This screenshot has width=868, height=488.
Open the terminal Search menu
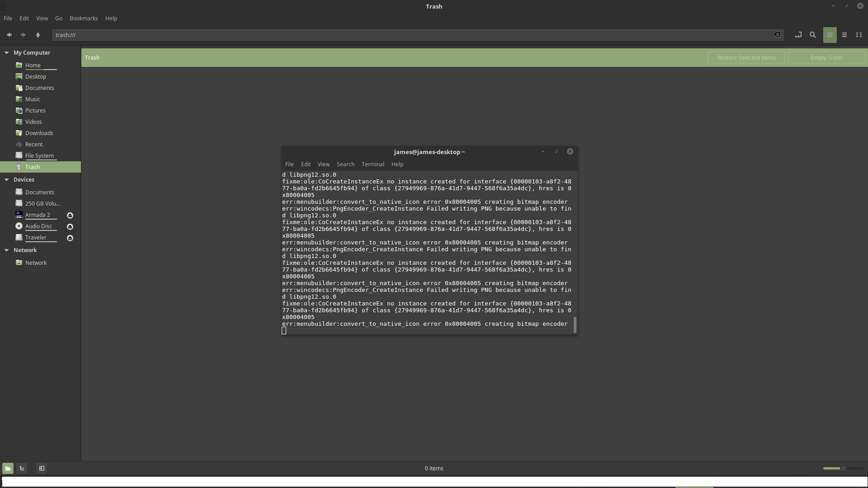pos(345,164)
